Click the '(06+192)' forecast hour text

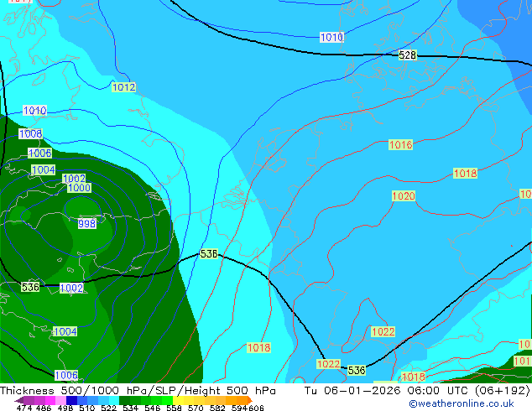point(502,391)
